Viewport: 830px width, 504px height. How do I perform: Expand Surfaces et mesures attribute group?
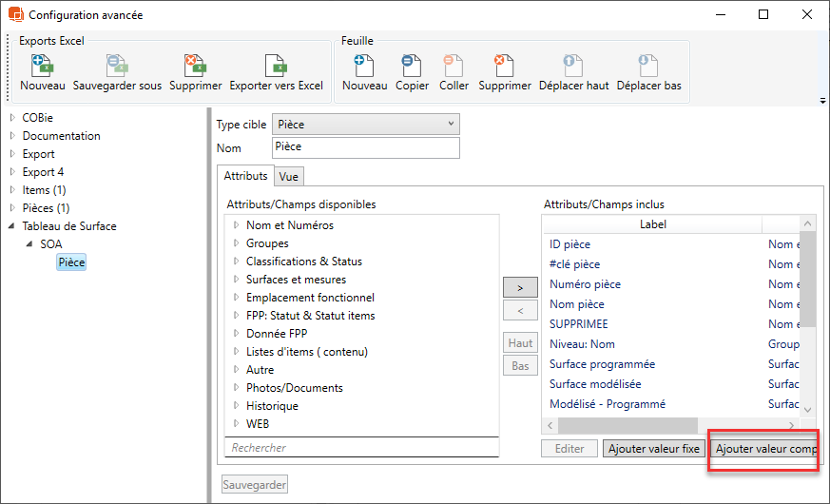[236, 280]
